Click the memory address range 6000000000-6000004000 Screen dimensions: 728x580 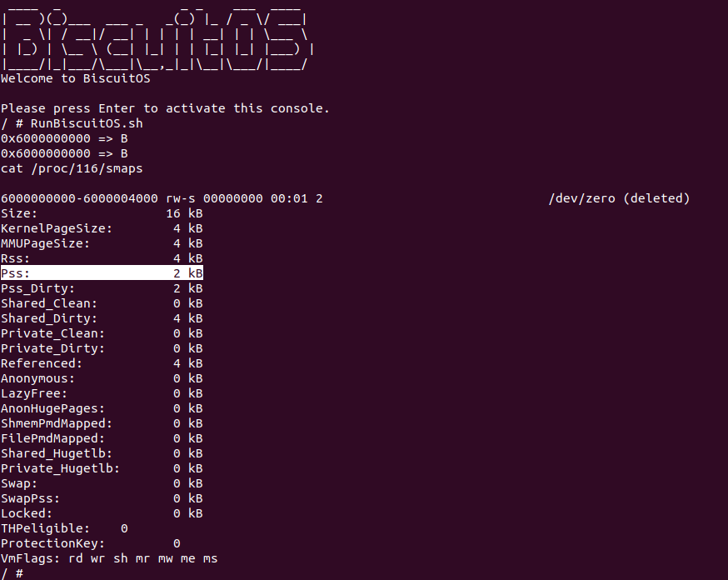(79, 198)
